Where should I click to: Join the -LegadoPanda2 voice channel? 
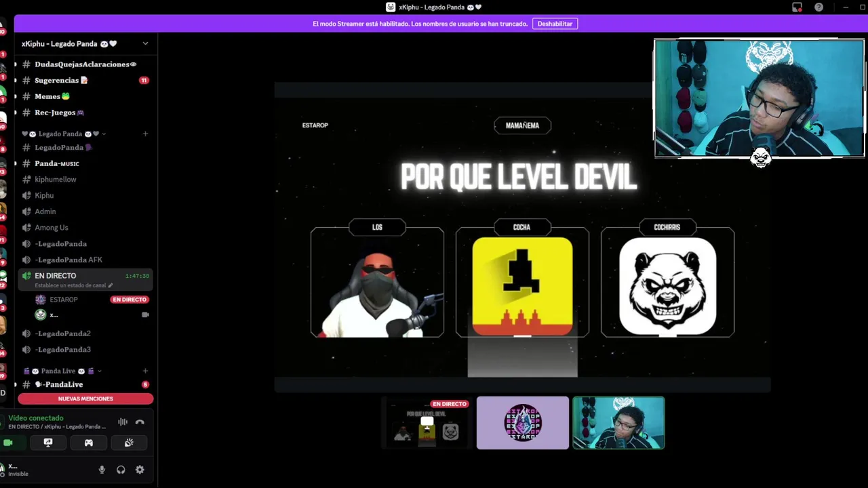coord(85,333)
